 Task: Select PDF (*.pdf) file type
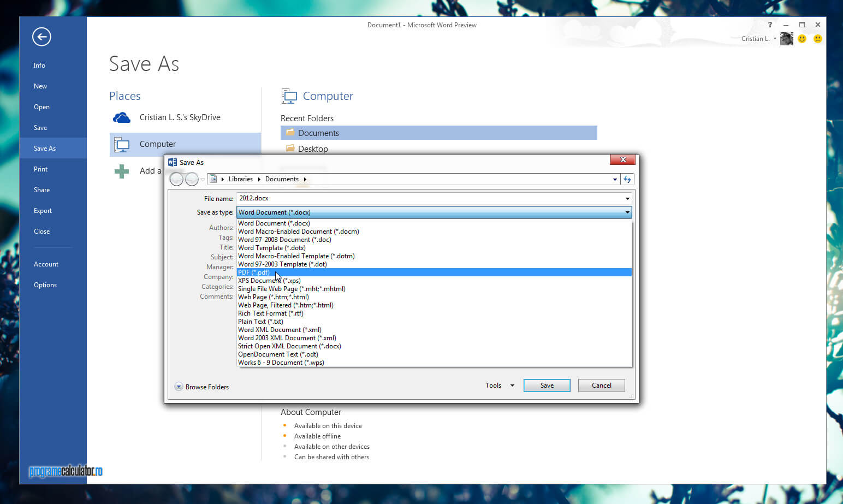pos(434,272)
